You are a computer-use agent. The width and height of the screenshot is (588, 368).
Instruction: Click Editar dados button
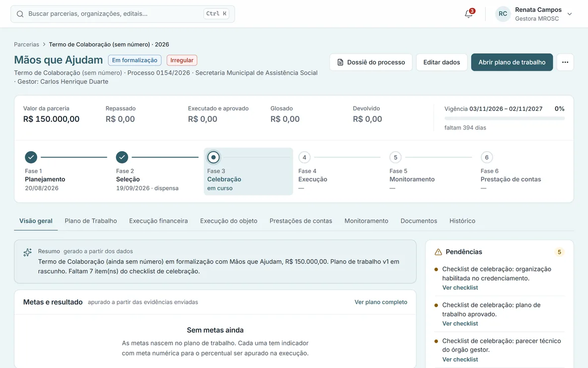[x=441, y=62]
